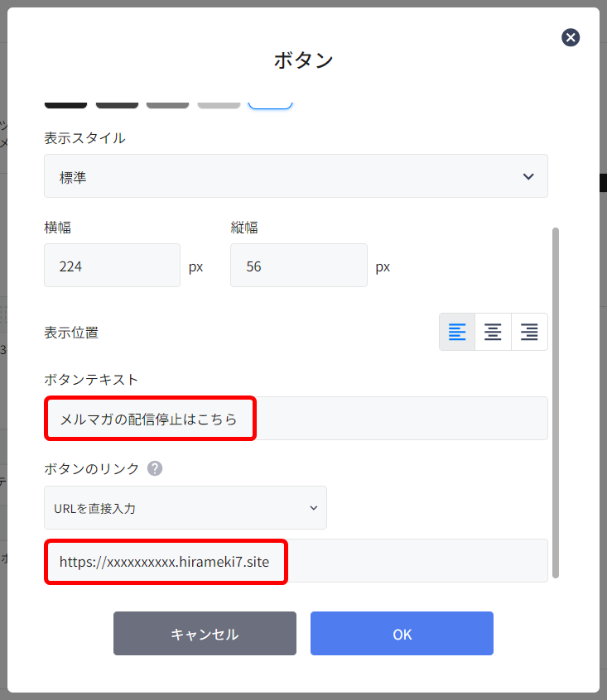Close the ボタン dialog with the X icon
This screenshot has height=700, width=607.
pyautogui.click(x=571, y=37)
